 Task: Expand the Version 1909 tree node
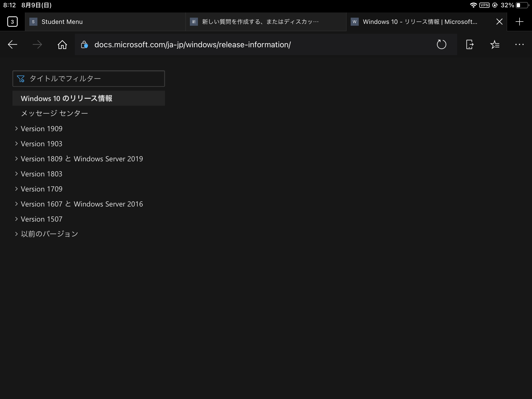pyautogui.click(x=16, y=129)
